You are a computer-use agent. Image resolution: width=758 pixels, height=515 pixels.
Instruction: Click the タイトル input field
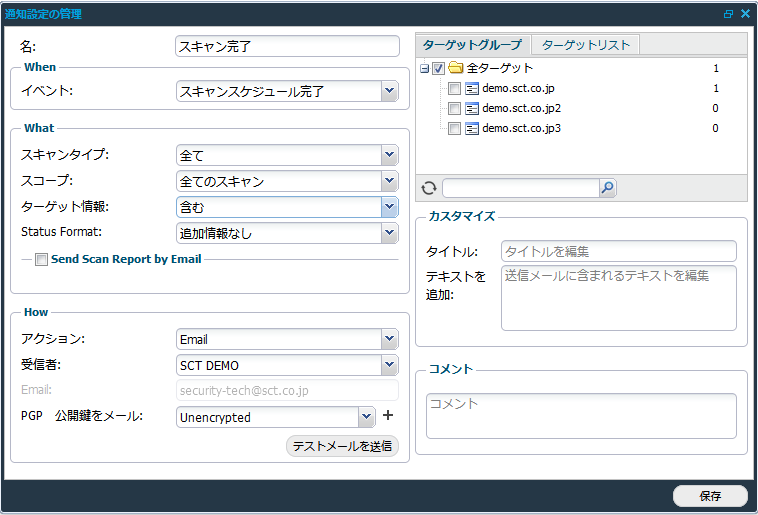(619, 251)
